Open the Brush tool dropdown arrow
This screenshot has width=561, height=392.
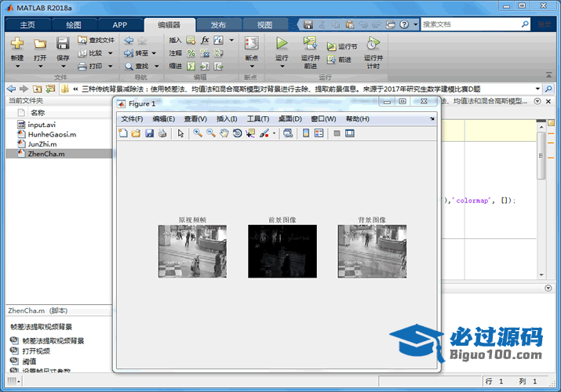(274, 133)
